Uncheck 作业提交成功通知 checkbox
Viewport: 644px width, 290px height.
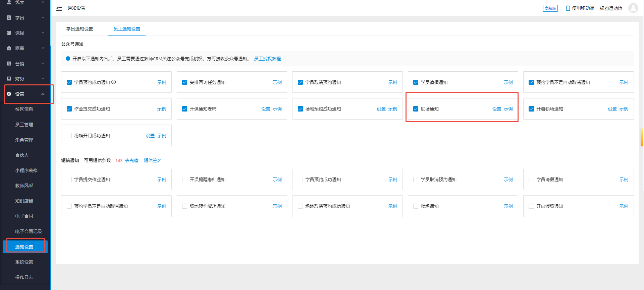[69, 109]
